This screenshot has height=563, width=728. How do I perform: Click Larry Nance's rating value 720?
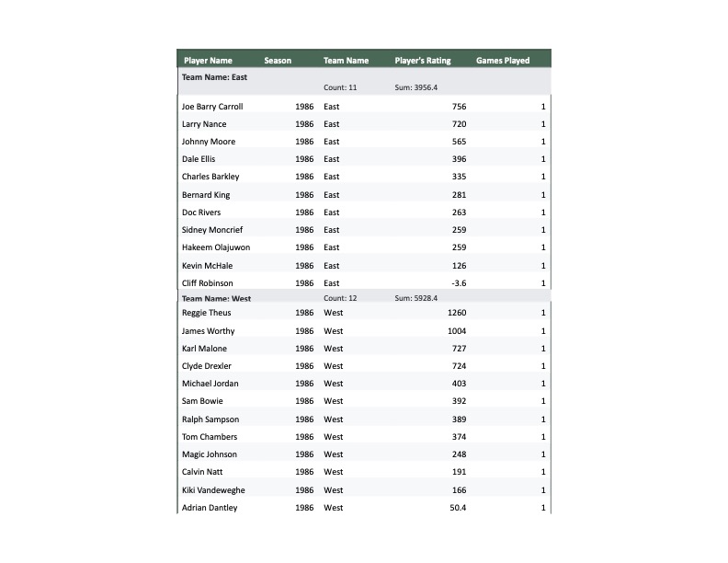click(x=459, y=124)
